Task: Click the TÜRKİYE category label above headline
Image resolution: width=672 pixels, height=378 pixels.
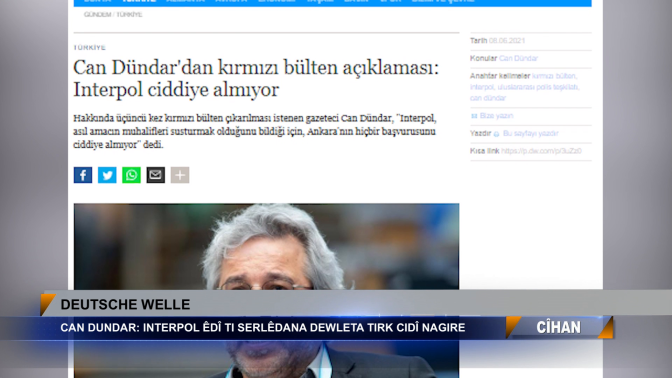Action: point(90,48)
